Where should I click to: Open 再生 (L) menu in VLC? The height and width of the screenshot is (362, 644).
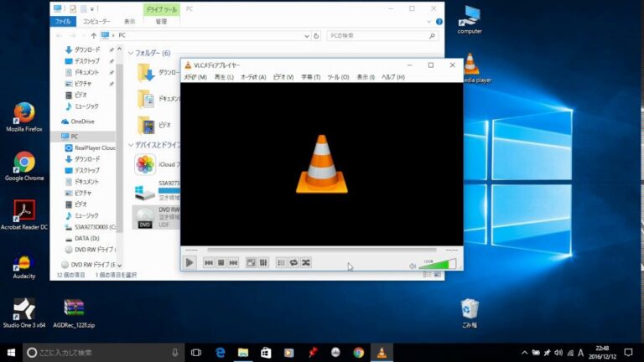(224, 77)
